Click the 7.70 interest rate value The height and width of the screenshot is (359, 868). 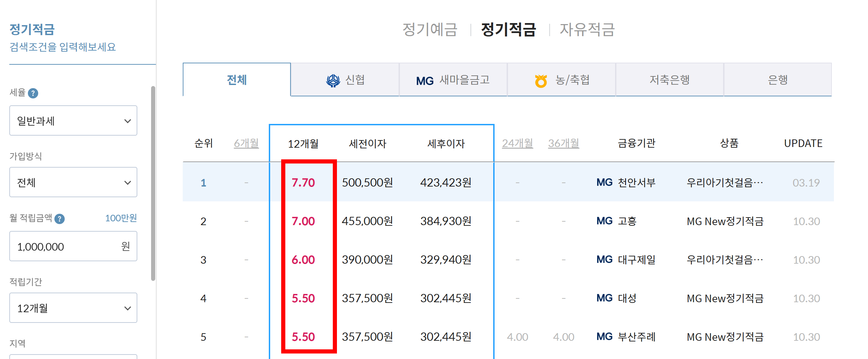303,182
